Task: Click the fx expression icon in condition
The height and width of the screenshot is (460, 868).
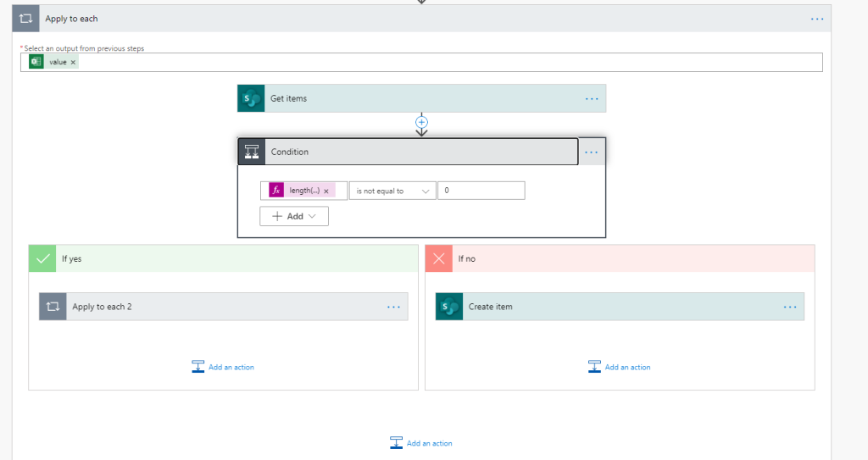Action: [x=276, y=191]
